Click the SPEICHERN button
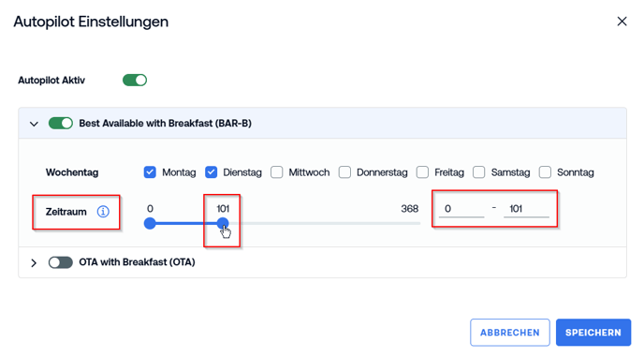Viewport: 644px width, 357px height. click(x=593, y=333)
